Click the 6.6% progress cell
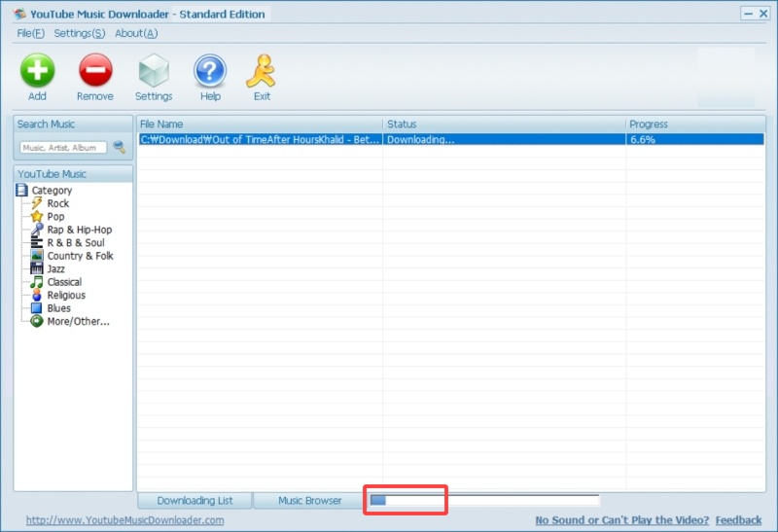This screenshot has height=532, width=778. pyautogui.click(x=695, y=139)
